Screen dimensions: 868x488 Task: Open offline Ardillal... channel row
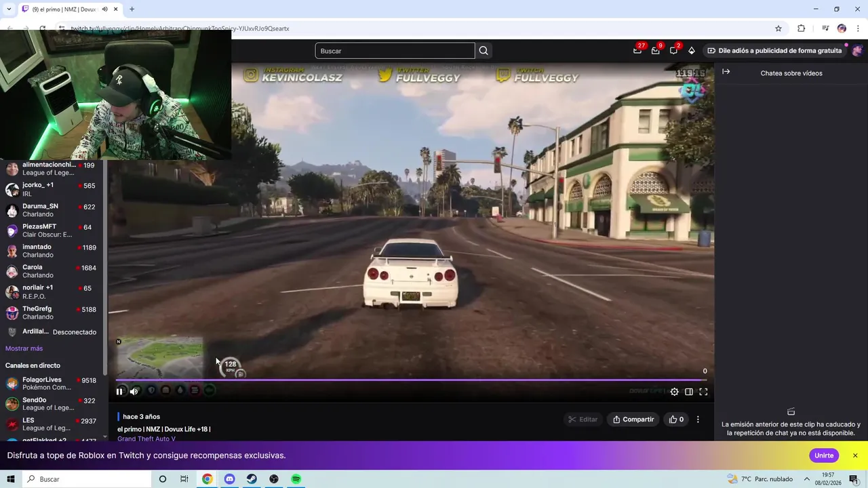click(x=52, y=332)
